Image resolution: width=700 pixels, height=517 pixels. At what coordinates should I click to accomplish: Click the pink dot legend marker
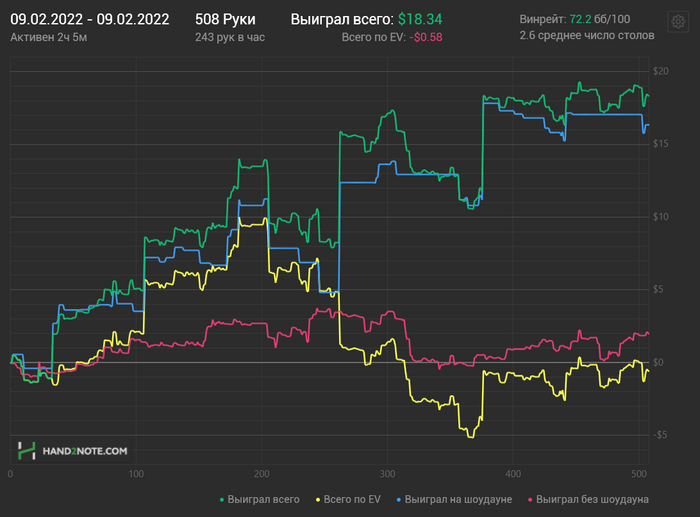point(530,500)
